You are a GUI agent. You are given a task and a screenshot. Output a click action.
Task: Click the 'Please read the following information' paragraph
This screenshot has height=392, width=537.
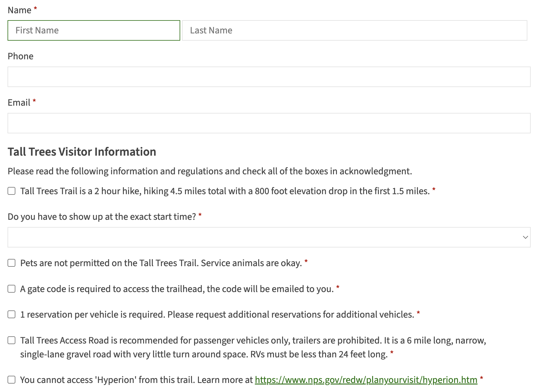210,171
